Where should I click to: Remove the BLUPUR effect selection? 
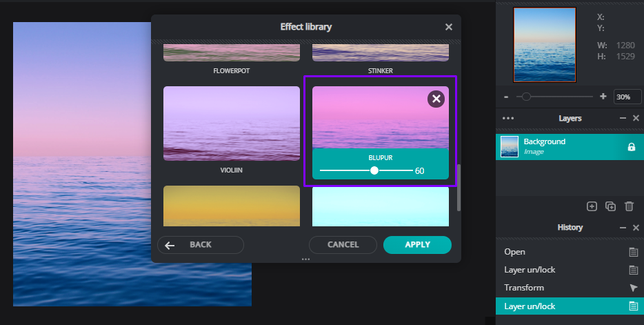click(436, 99)
